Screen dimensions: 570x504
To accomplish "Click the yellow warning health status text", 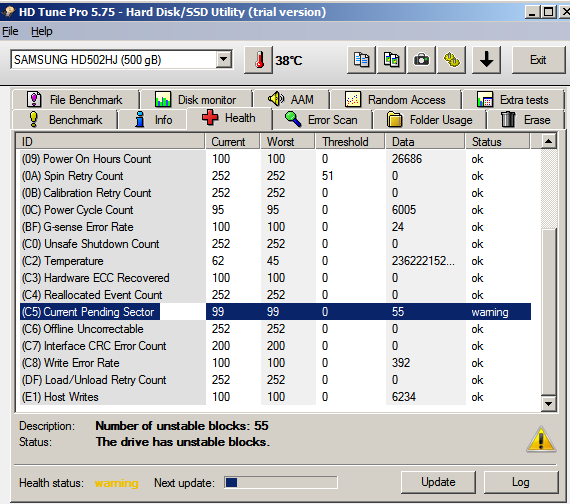I will (116, 483).
